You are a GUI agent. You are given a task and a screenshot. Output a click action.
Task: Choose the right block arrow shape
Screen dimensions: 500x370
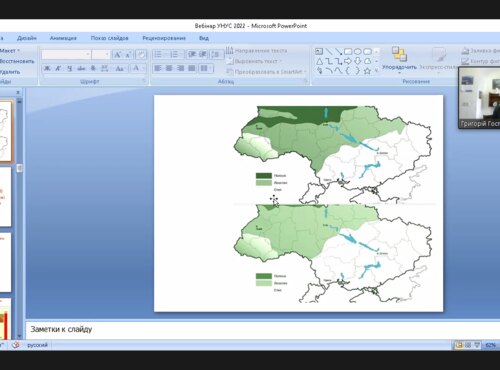point(348,61)
